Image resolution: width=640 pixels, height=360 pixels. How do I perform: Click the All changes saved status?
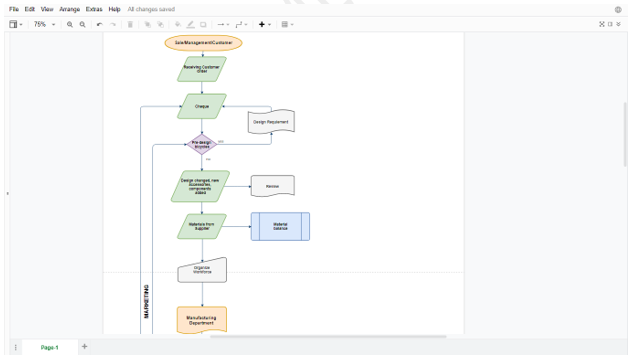(x=151, y=9)
